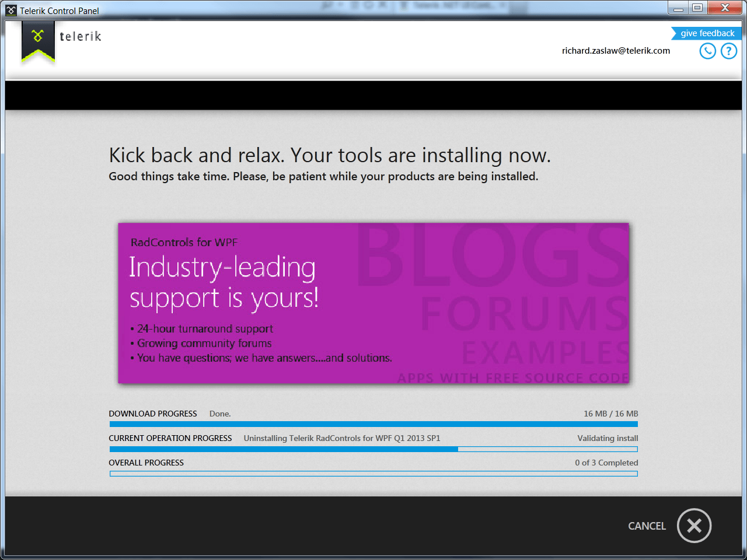This screenshot has width=747, height=560.
Task: Click the CANCEL label
Action: pyautogui.click(x=647, y=526)
